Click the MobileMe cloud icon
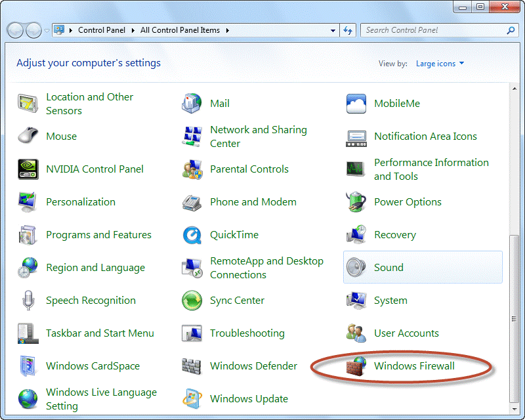The width and height of the screenshot is (525, 420). coord(356,104)
